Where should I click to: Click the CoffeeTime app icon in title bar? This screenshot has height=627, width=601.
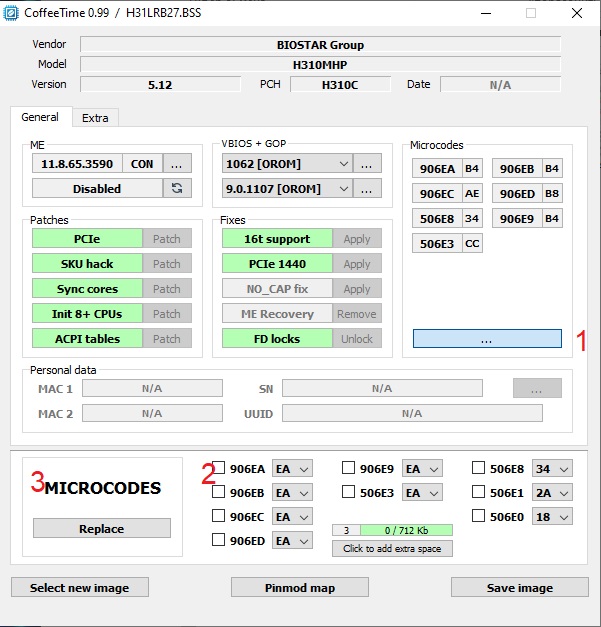click(x=11, y=13)
